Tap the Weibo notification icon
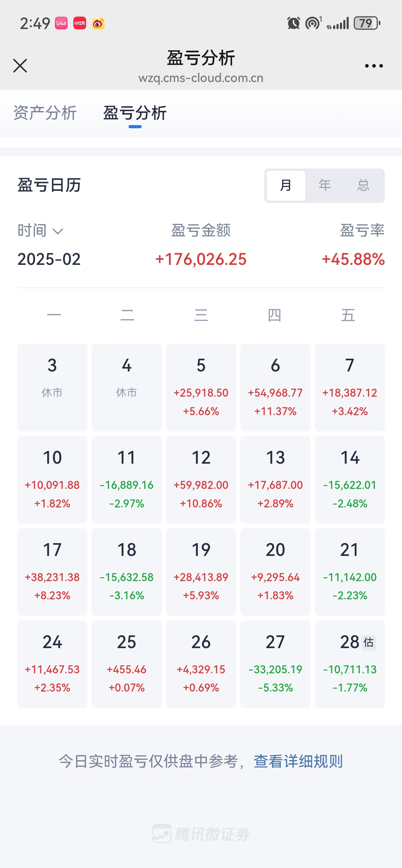 (x=98, y=23)
